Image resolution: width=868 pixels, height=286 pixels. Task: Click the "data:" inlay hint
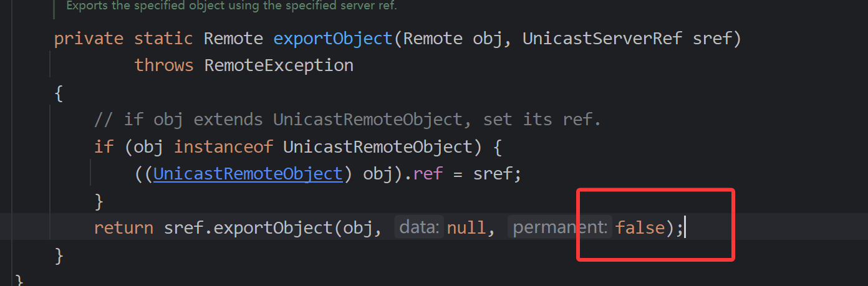click(419, 228)
